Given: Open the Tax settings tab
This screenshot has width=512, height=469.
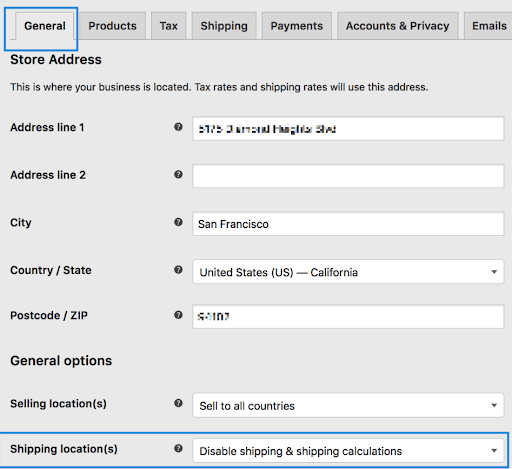Looking at the screenshot, I should pos(168,26).
